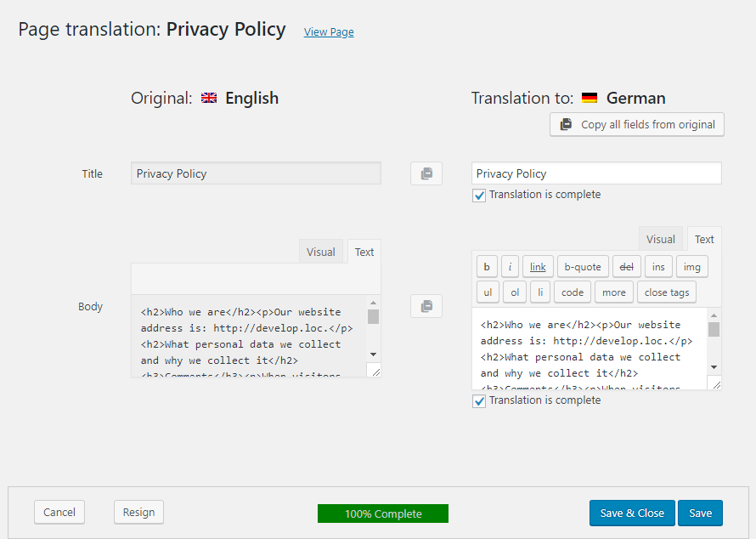Viewport: 756px width, 539px height.
Task: Toggle Translation is complete under Title
Action: click(479, 196)
